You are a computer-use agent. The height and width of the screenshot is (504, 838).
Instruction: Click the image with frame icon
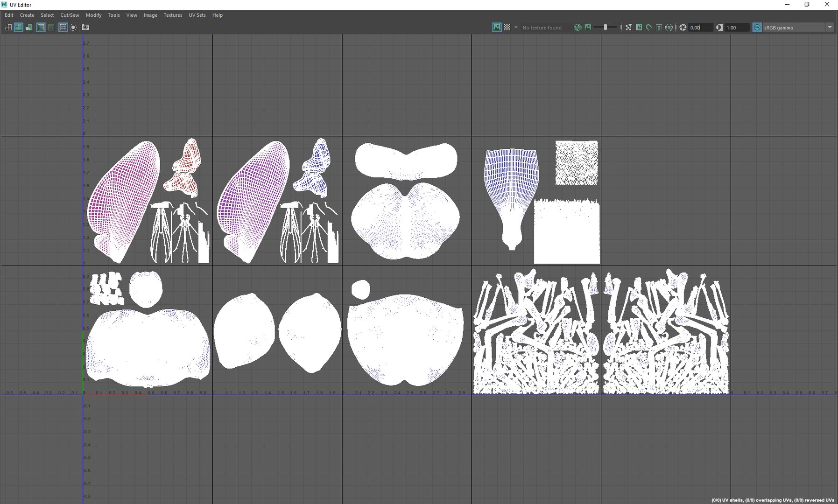639,28
